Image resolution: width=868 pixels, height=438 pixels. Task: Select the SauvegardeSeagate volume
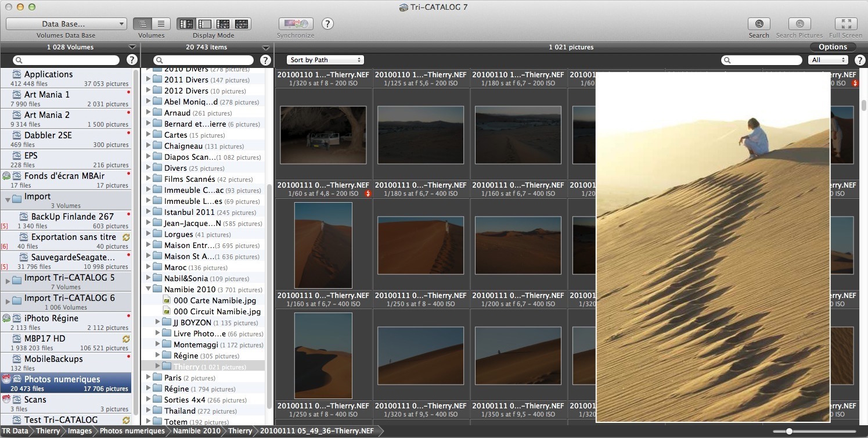(66, 261)
